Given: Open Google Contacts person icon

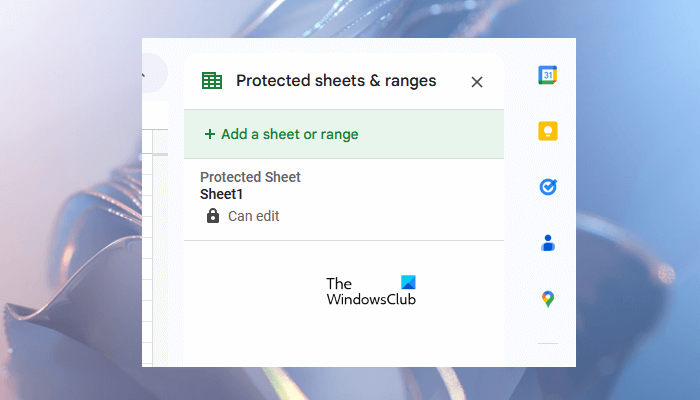Looking at the screenshot, I should click(x=548, y=243).
